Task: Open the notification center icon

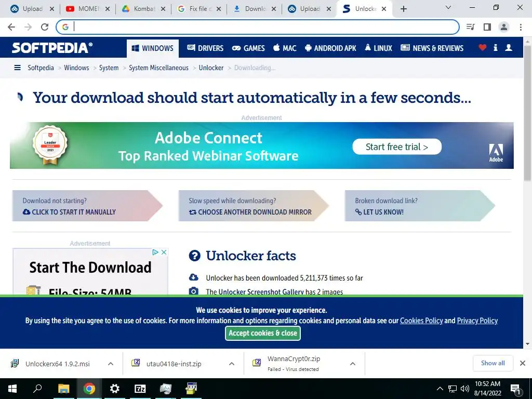Action: [x=515, y=389]
